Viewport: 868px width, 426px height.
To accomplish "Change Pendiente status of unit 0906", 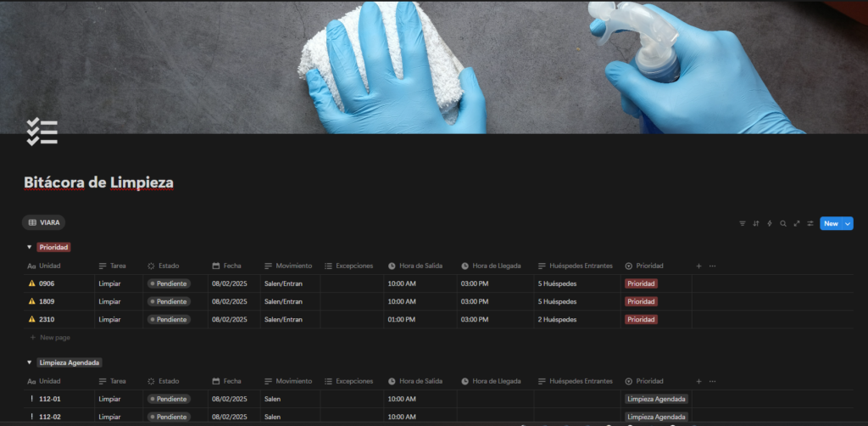I will point(169,283).
